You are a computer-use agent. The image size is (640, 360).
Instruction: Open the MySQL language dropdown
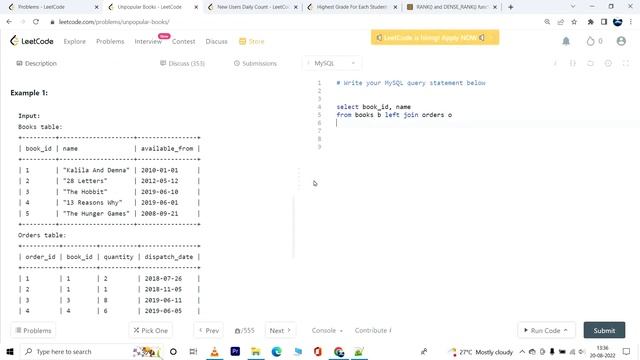click(x=332, y=63)
